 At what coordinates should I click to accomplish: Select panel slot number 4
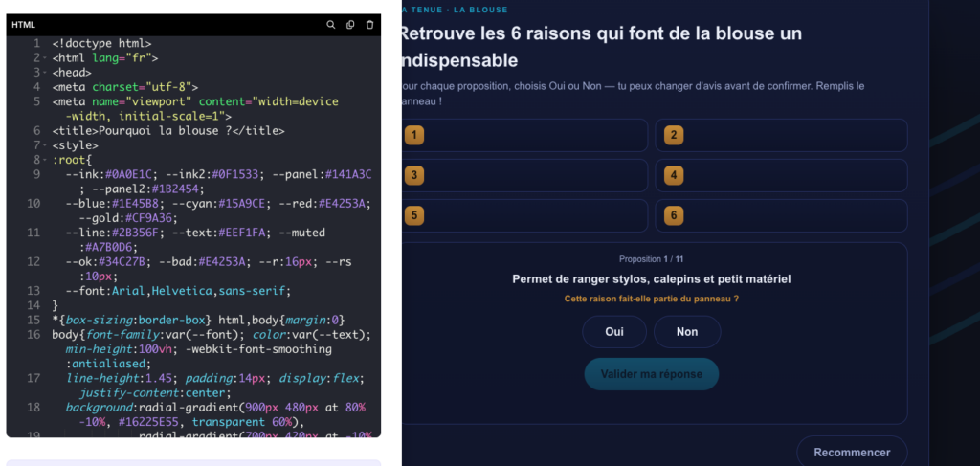click(x=781, y=175)
